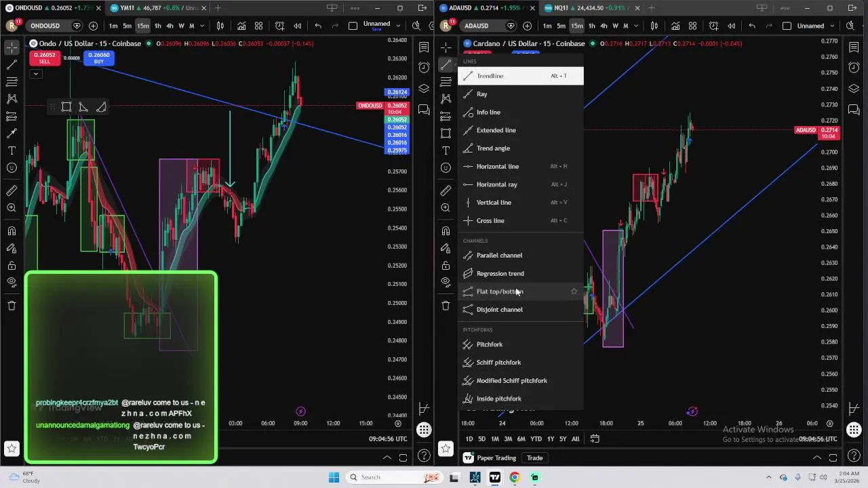Expand timeframe dropdown in ONDOUSD window
The image size is (868, 488).
(201, 26)
